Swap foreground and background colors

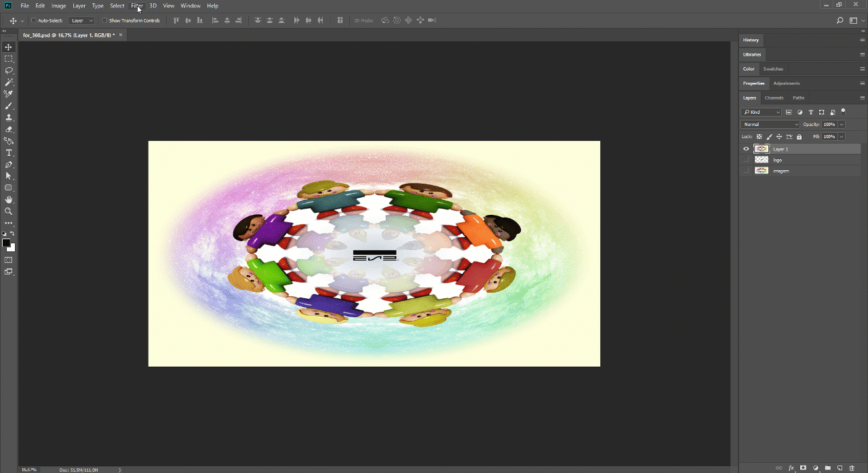coord(12,234)
